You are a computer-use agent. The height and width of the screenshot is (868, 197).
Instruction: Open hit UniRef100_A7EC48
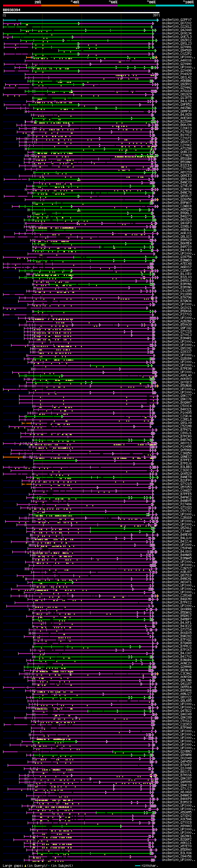click(x=177, y=264)
